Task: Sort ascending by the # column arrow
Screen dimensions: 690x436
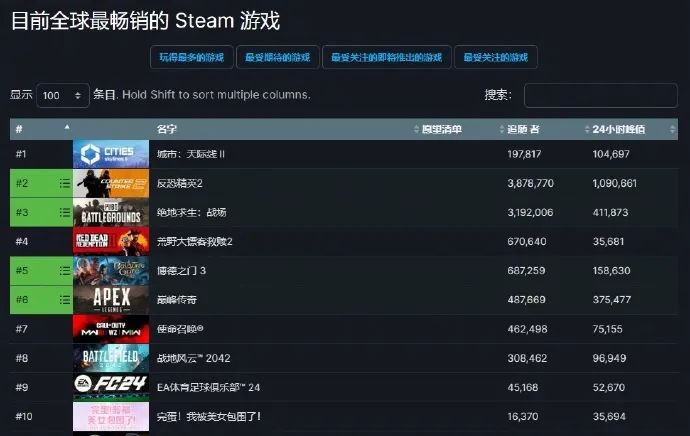Action: point(67,128)
